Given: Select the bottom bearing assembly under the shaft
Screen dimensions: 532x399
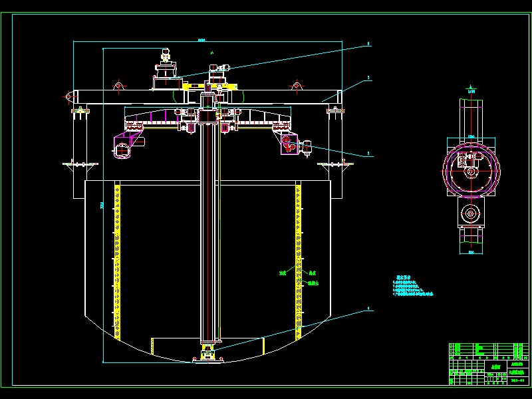Looking at the screenshot, I should [x=208, y=353].
